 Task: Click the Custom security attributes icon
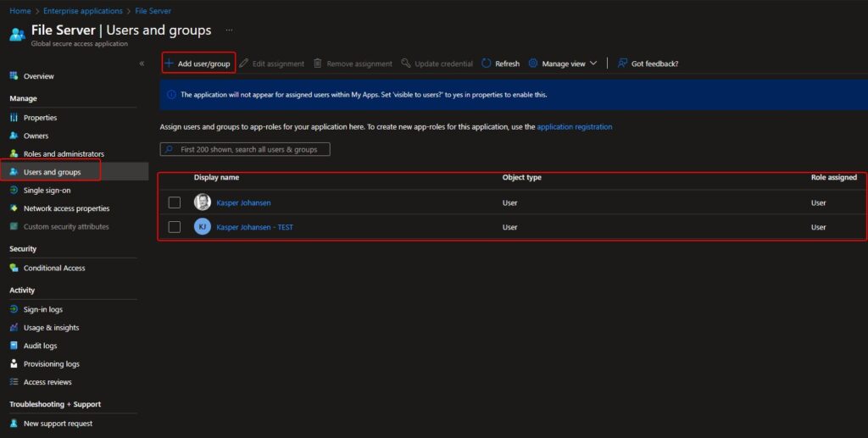[14, 227]
